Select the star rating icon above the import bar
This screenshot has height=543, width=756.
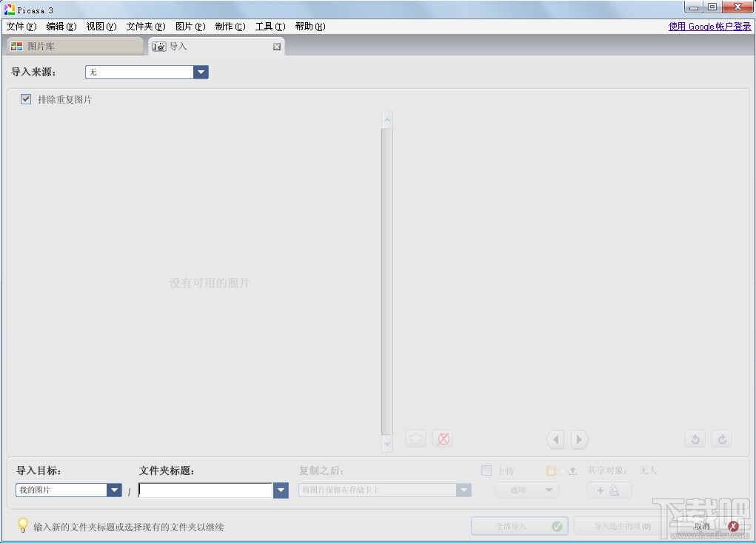click(x=415, y=438)
